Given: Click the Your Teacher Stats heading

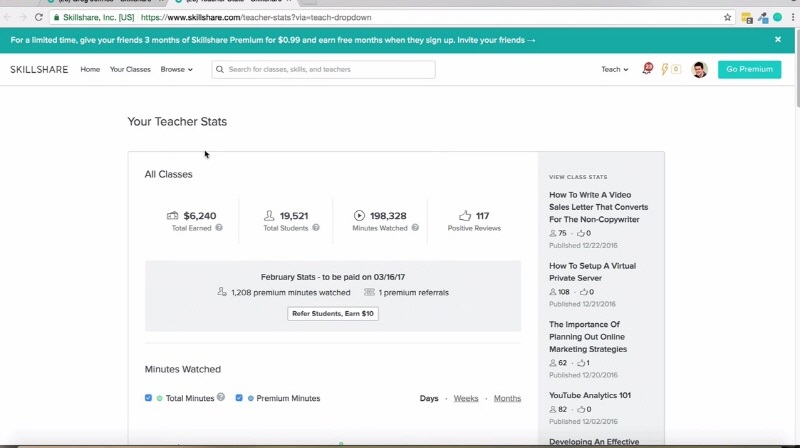Looking at the screenshot, I should pos(177,121).
